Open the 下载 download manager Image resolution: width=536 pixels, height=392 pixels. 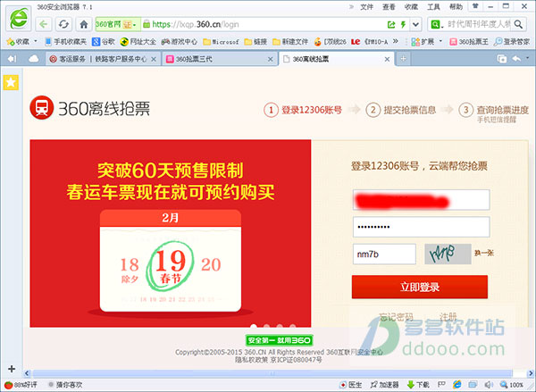(418, 385)
